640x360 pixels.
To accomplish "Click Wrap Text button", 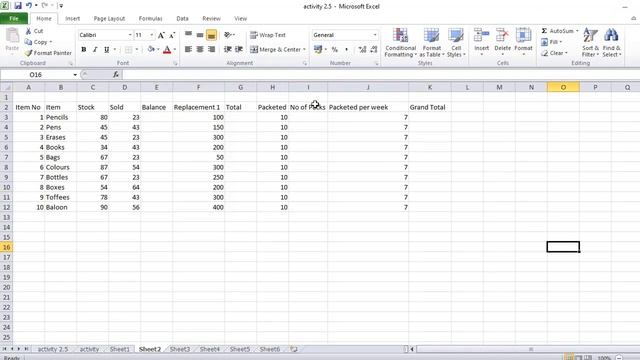I will pos(268,35).
